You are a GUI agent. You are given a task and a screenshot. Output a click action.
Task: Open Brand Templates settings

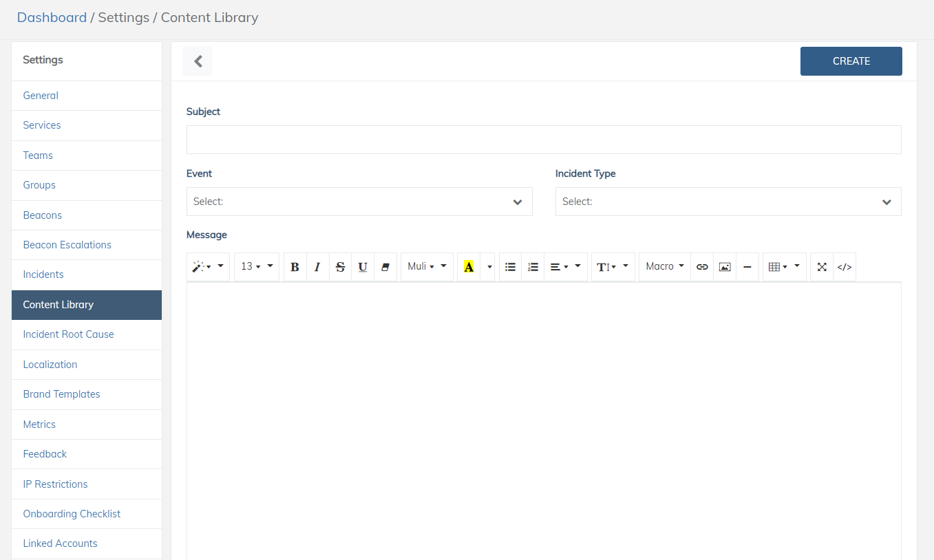coord(87,394)
